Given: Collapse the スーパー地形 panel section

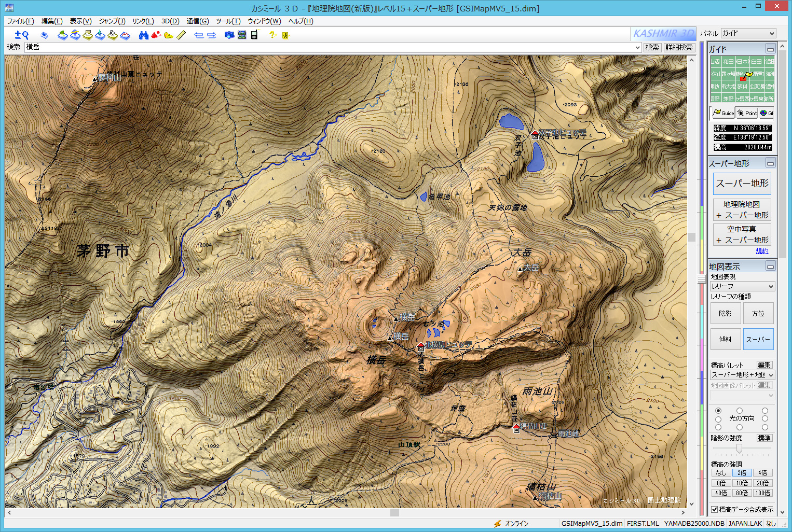Looking at the screenshot, I should (x=770, y=163).
